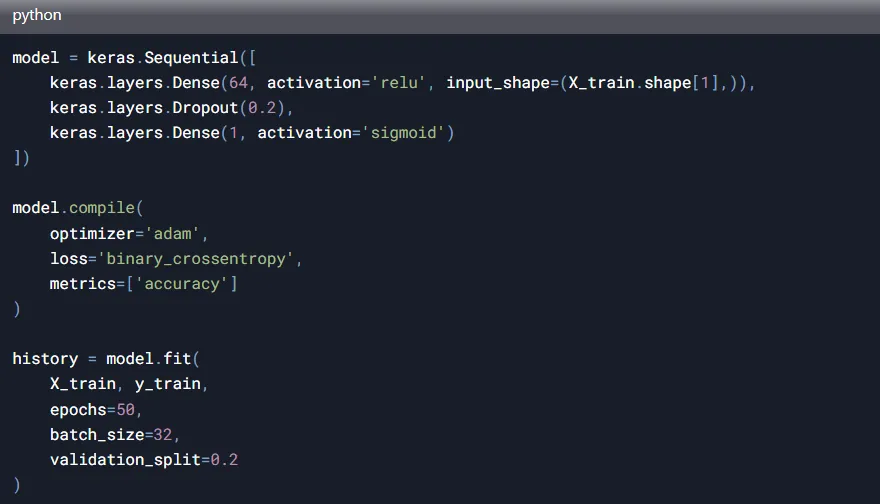Click the 'relu' activation string
This screenshot has height=504, width=880.
(399, 83)
